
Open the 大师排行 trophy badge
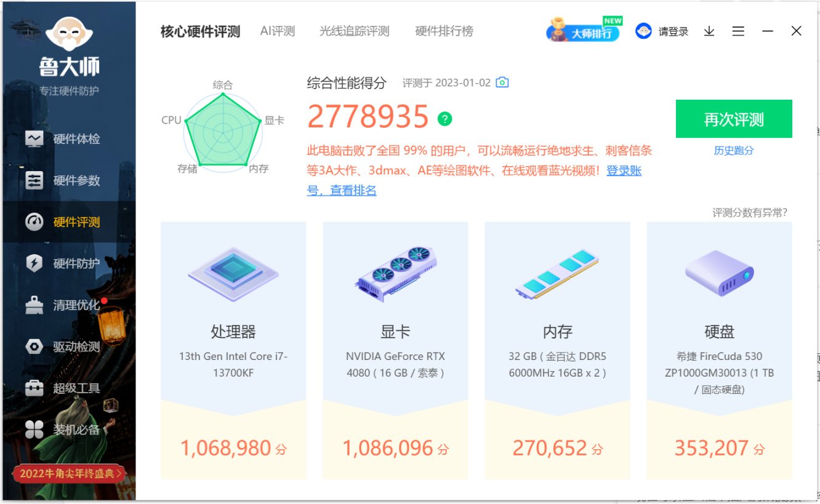click(583, 30)
